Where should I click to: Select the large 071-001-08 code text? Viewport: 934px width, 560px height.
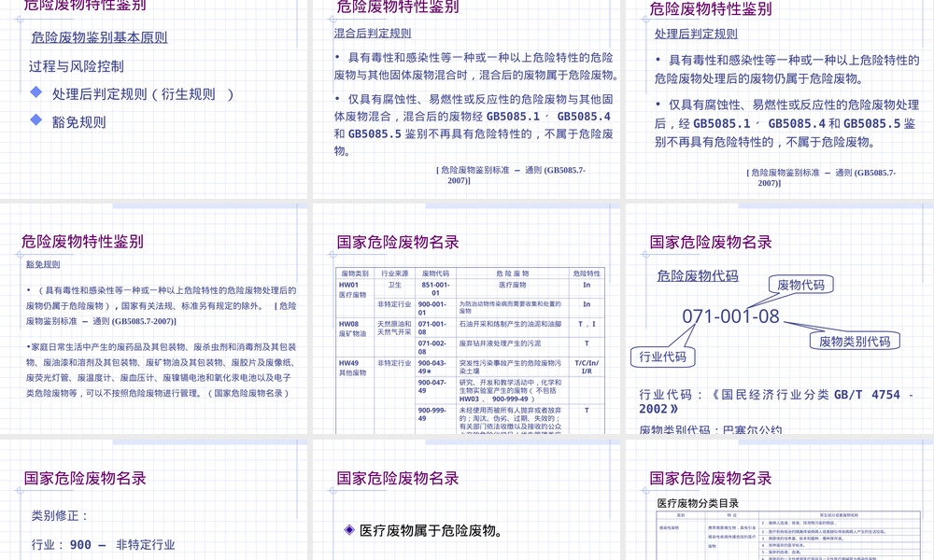pyautogui.click(x=730, y=316)
